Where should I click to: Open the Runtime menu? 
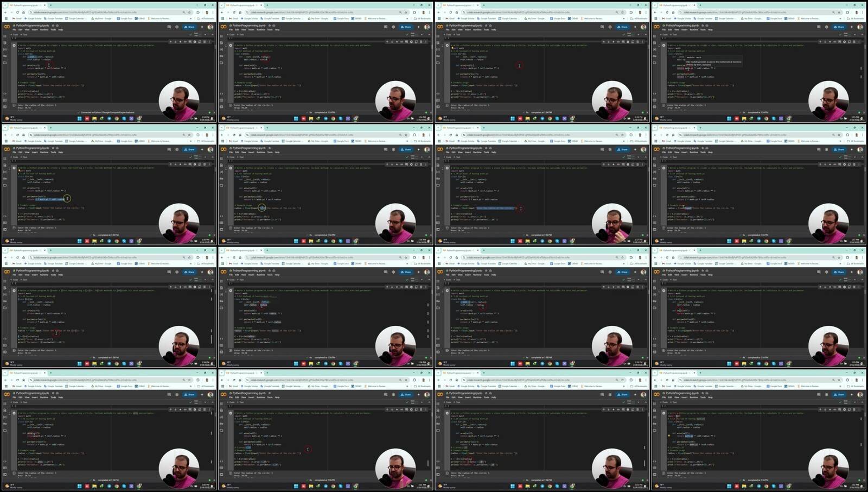pos(44,30)
